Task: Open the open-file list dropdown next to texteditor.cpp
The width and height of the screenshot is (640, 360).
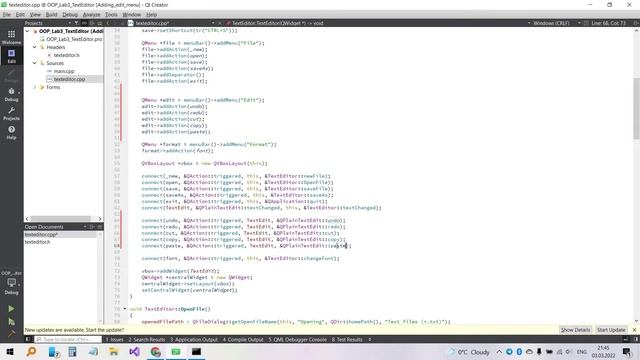Action: pos(213,23)
